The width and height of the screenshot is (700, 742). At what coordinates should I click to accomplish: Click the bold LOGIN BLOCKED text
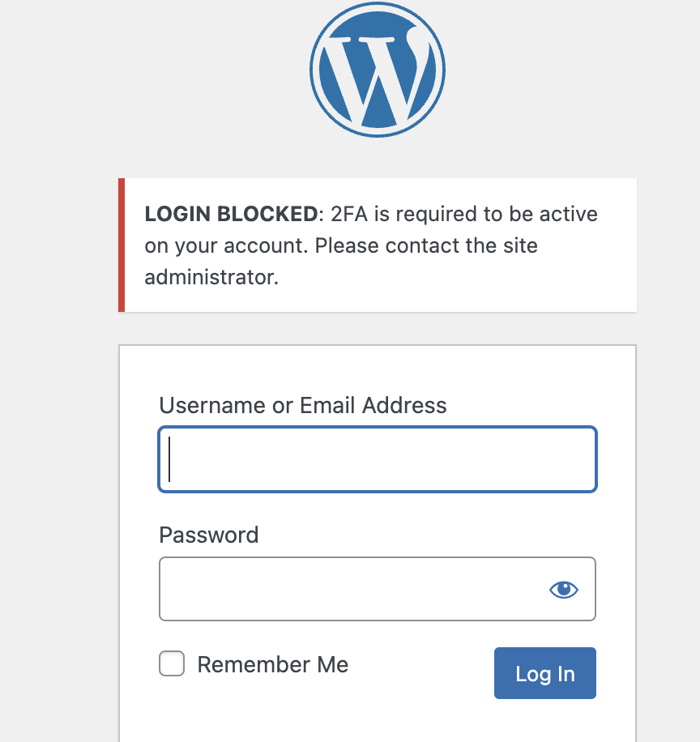[x=230, y=215]
